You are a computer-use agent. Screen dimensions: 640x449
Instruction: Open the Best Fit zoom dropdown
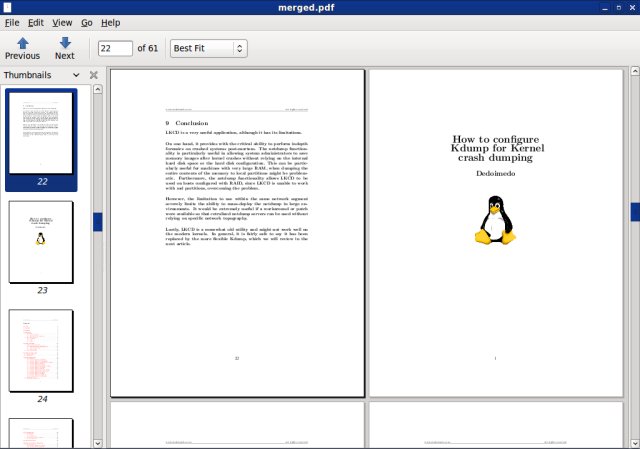coord(209,48)
